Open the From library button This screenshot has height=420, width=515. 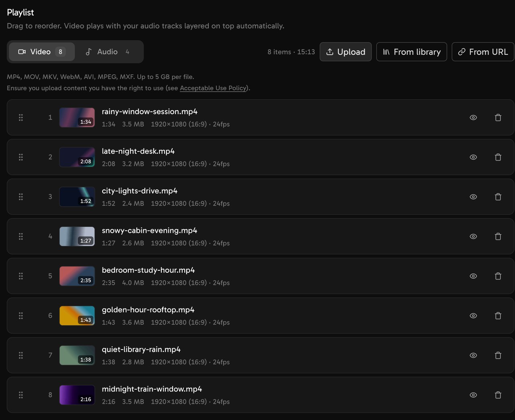(x=412, y=52)
